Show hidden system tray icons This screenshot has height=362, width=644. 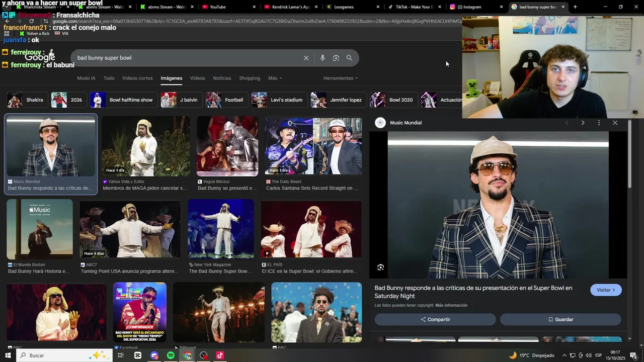(x=564, y=355)
